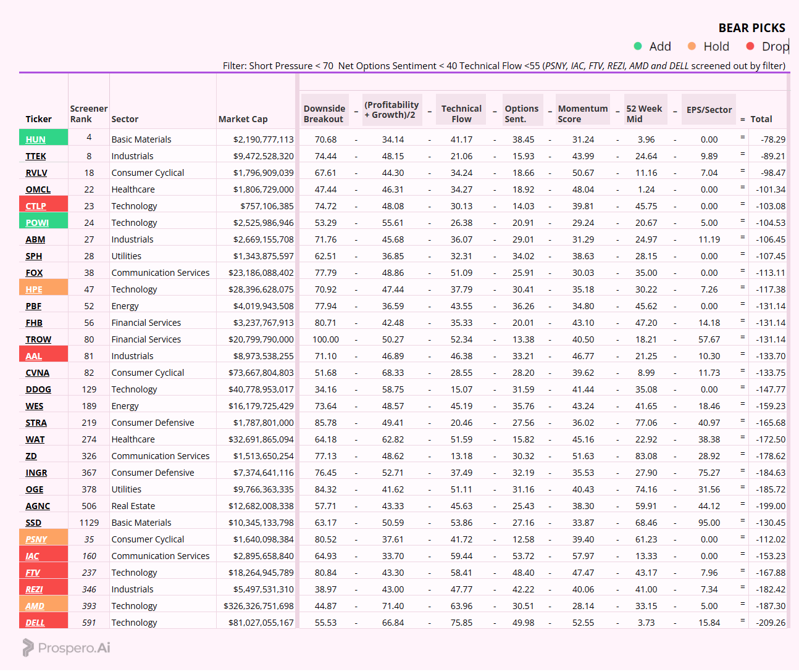Click the orange Hold legend dot

click(x=692, y=46)
